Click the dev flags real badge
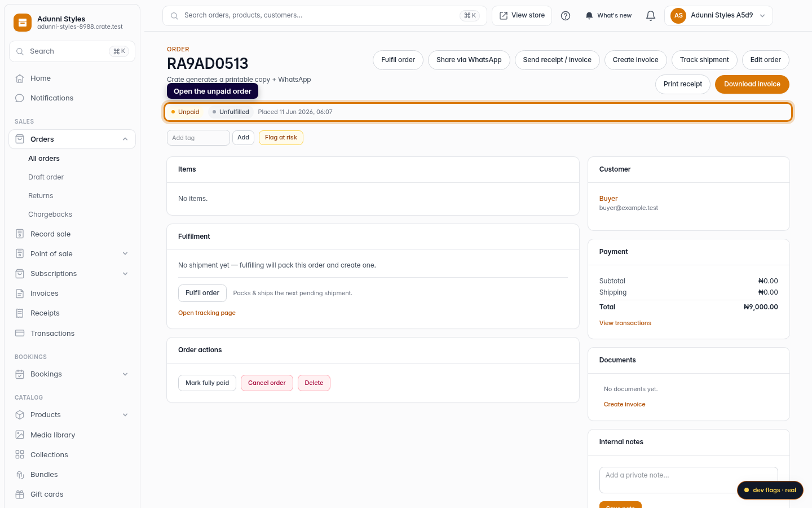Screen dimensions: 812x508 (x=770, y=490)
